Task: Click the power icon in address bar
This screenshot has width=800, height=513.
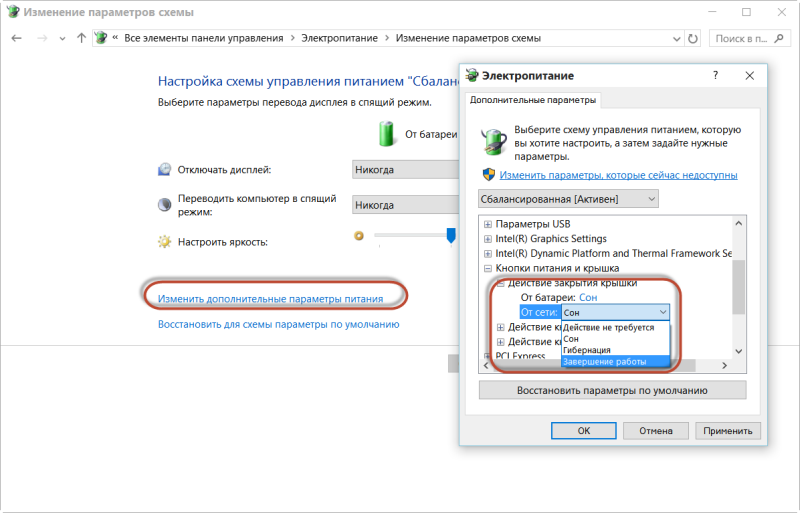Action: point(102,38)
